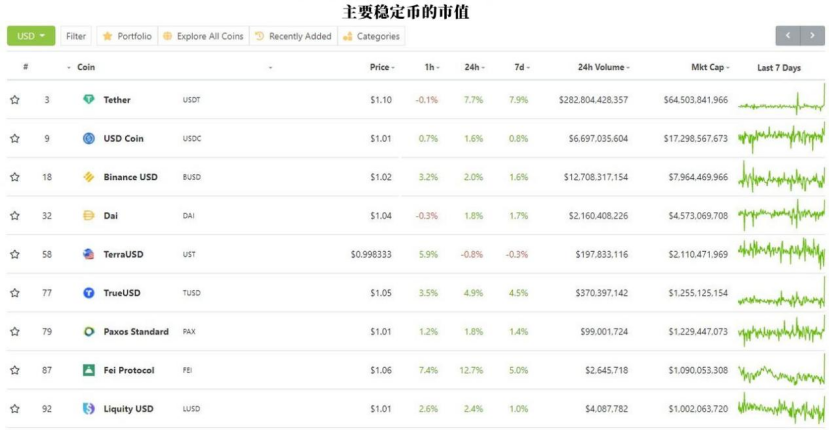Toggle favorite star for TerraUSD
This screenshot has width=830, height=431.
(x=15, y=254)
